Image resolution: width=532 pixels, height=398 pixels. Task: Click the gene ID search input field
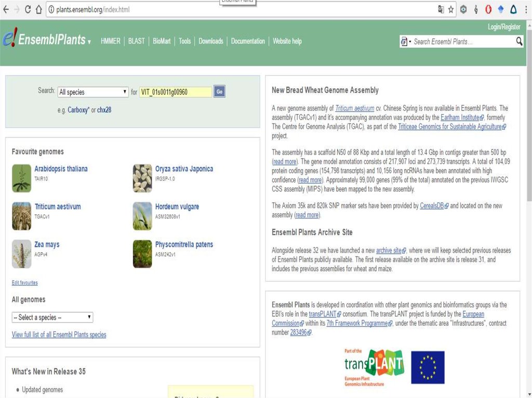(175, 92)
